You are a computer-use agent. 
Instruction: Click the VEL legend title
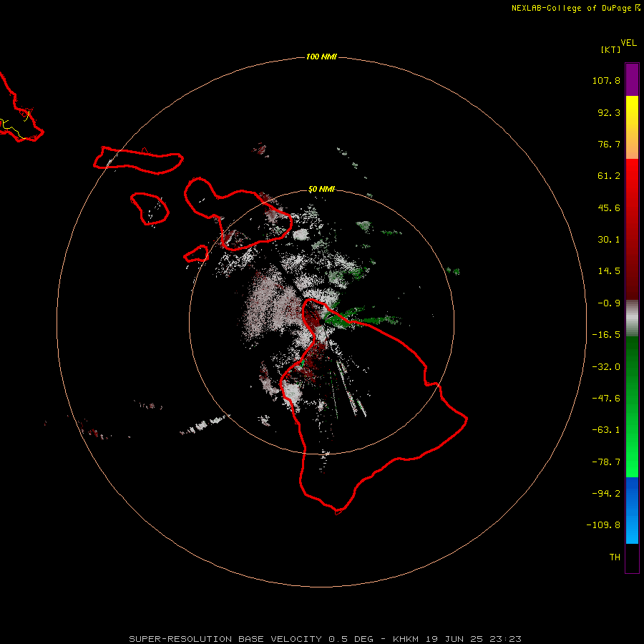pos(628,43)
